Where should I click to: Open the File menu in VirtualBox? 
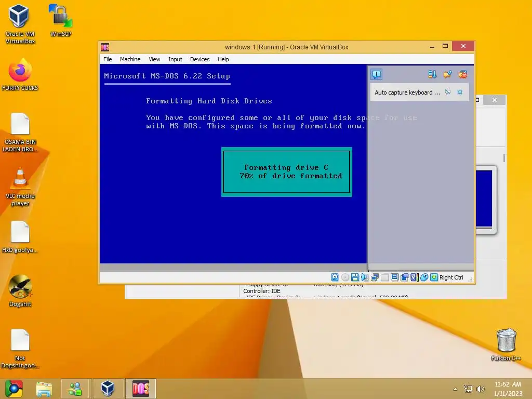click(108, 59)
